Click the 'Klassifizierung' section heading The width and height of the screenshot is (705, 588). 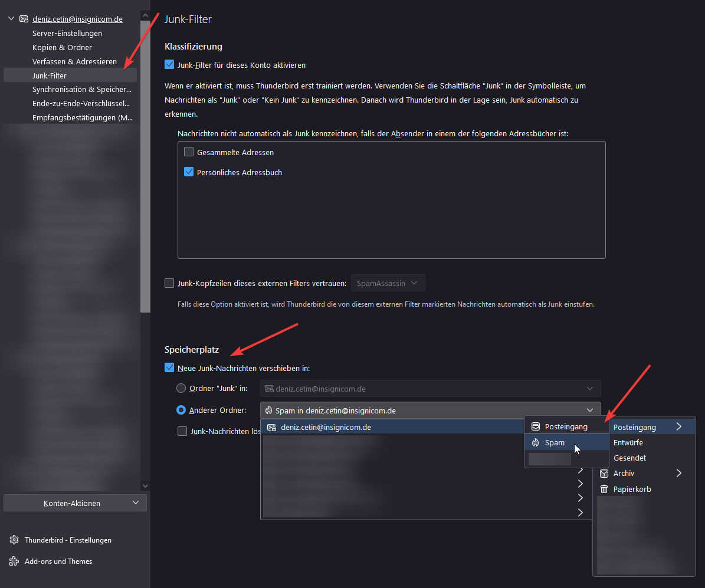click(194, 47)
